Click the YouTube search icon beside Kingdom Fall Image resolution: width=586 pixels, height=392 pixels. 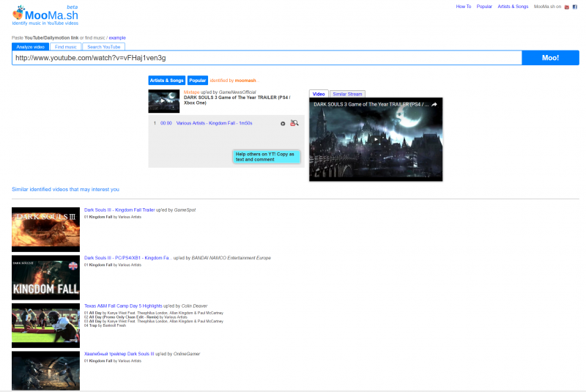pyautogui.click(x=294, y=123)
